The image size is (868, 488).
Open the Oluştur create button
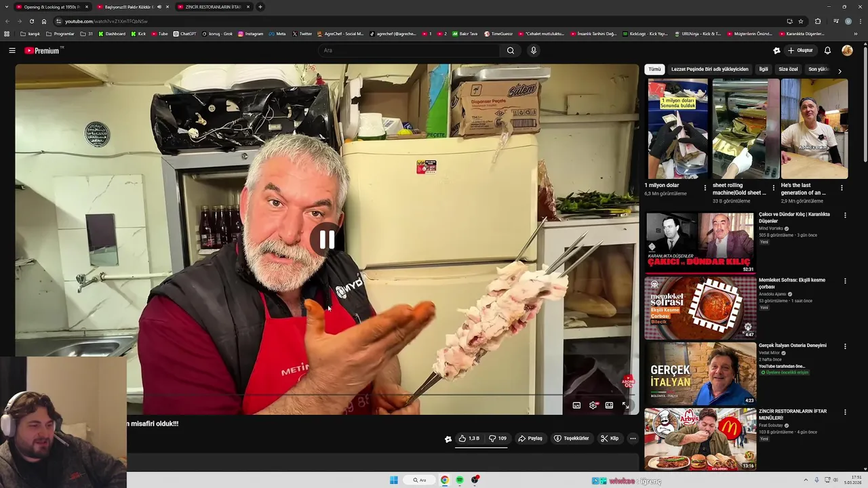pyautogui.click(x=800, y=50)
